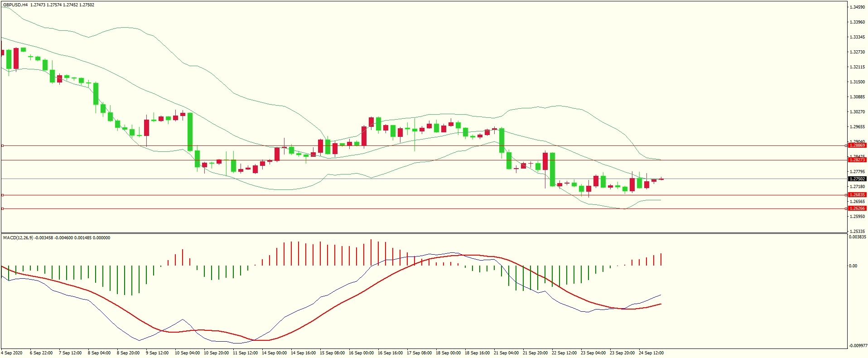868x358 pixels.
Task: Click the 1.27795 price axis label
Action: tap(858, 172)
